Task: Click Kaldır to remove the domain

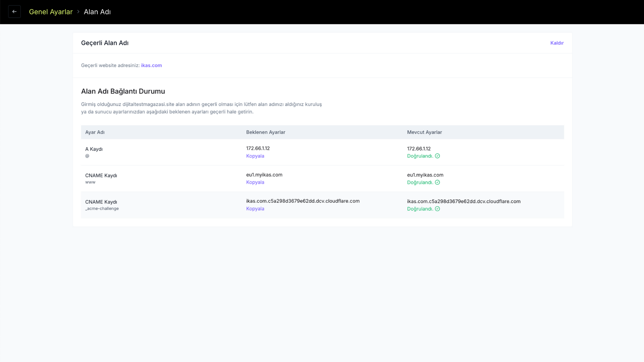Action: 557,43
